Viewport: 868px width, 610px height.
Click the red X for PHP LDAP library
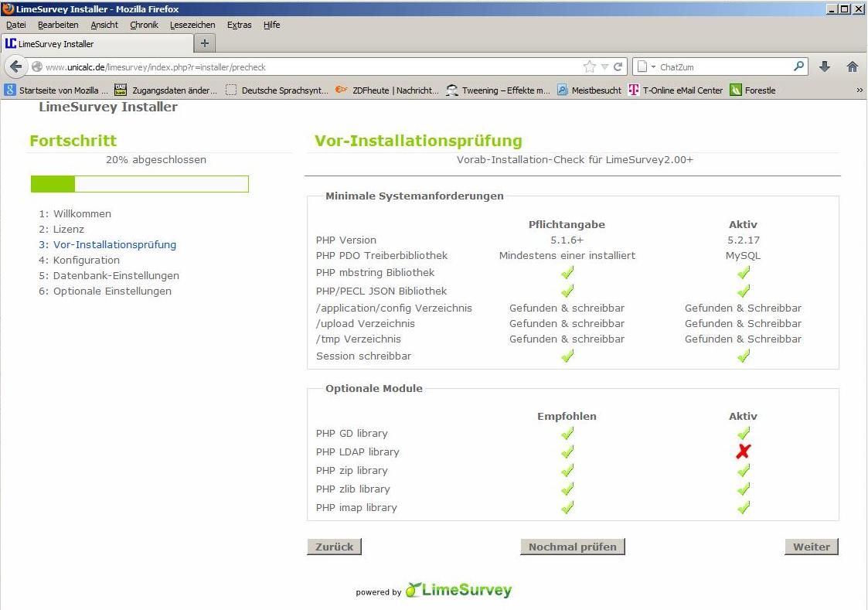point(743,452)
